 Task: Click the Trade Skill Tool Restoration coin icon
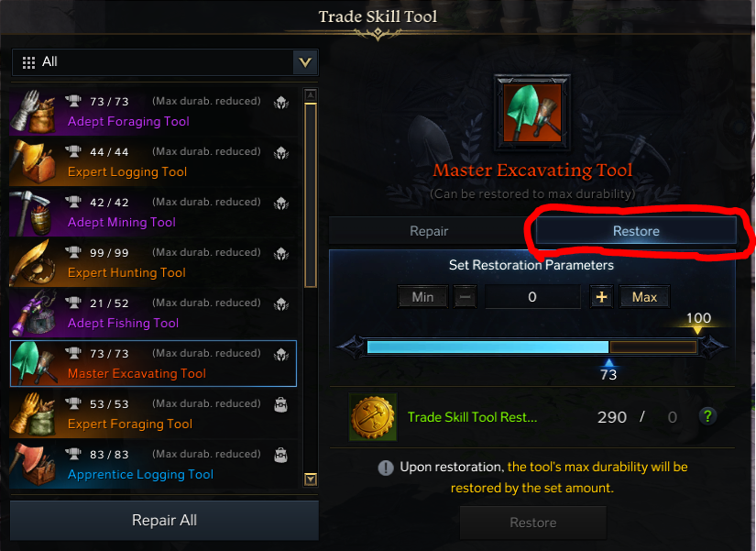coord(373,417)
